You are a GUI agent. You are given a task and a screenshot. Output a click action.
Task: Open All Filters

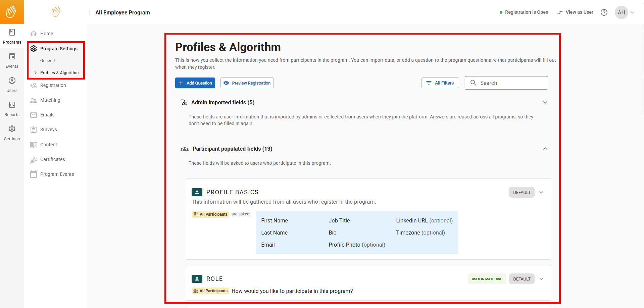point(440,83)
